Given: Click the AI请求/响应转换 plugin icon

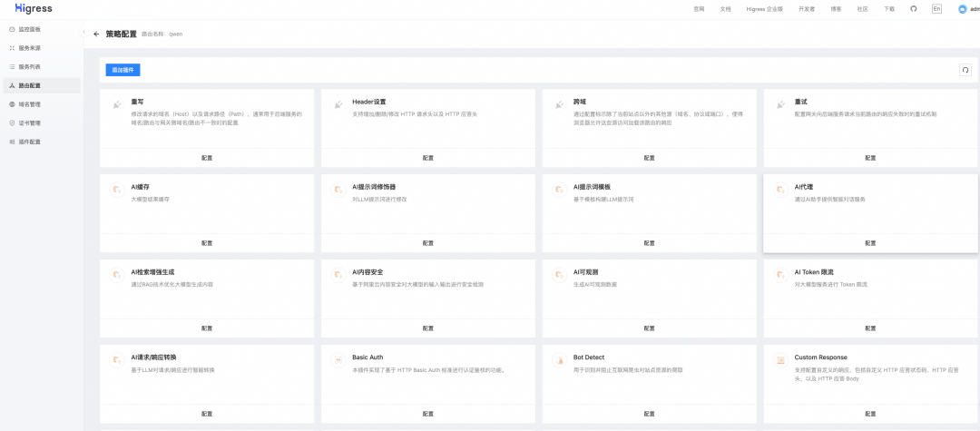Looking at the screenshot, I should [x=116, y=360].
